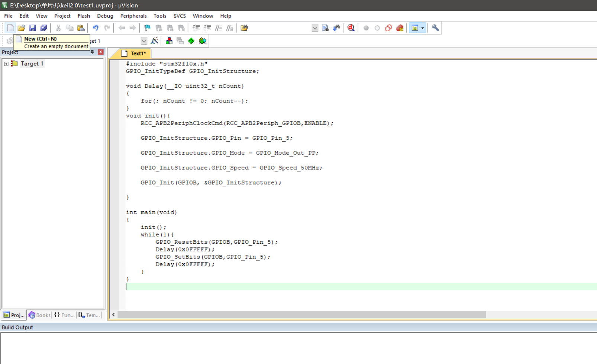Open the target selection dropdown
The image size is (597, 364).
pyautogui.click(x=144, y=41)
